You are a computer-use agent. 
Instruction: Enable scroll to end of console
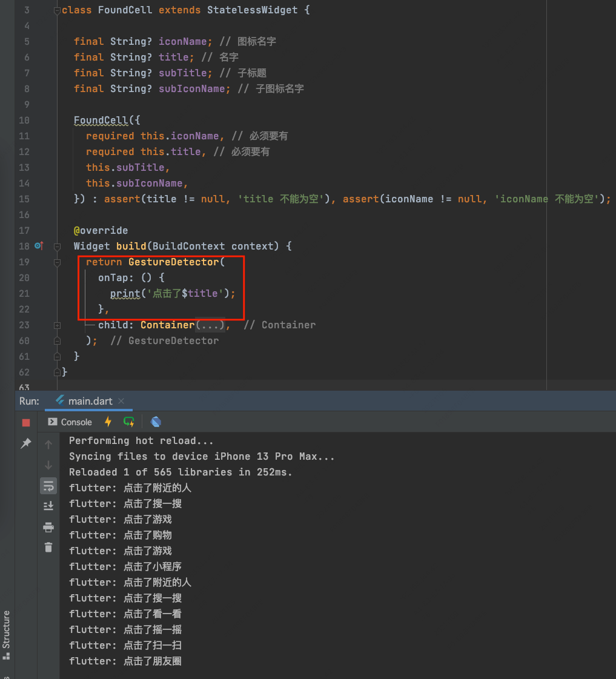pos(48,505)
